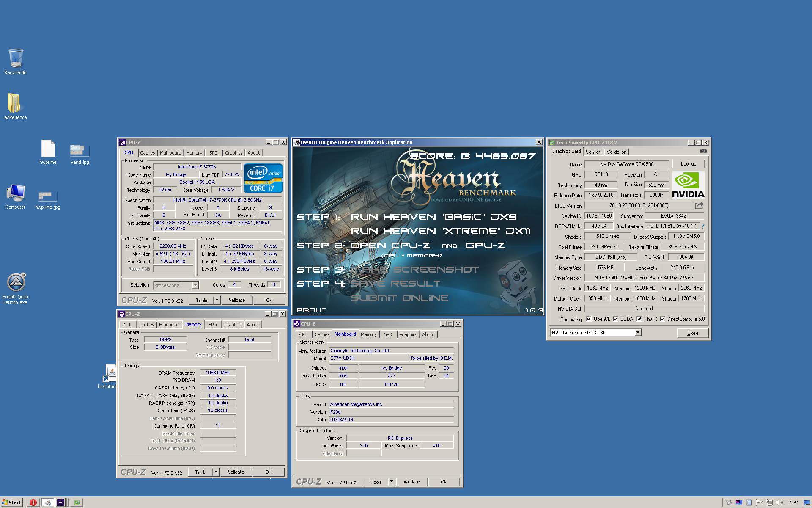
Task: Click OK in the Memory tab CPU-Z window
Action: click(268, 472)
